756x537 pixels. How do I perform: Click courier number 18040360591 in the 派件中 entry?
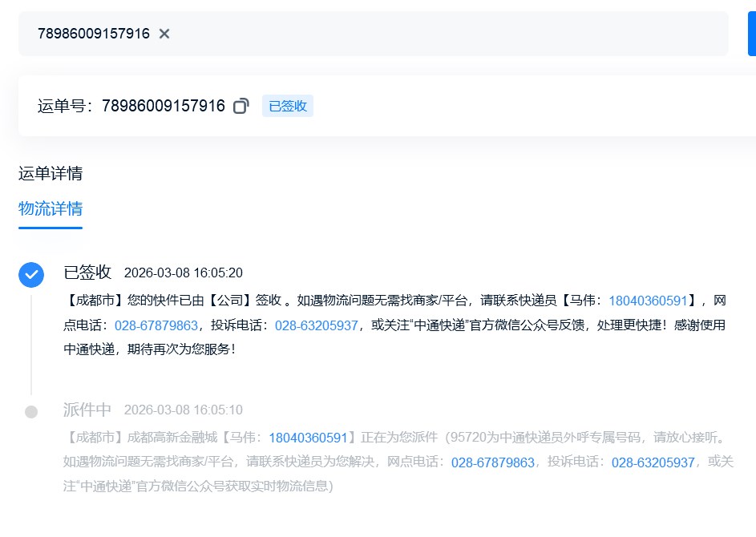(x=308, y=438)
